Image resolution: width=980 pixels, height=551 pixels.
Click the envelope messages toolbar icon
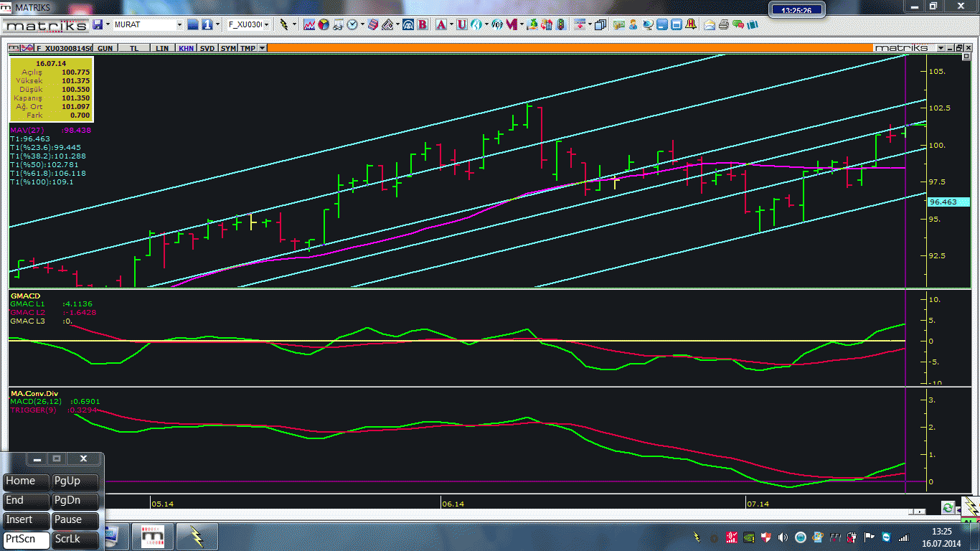click(x=710, y=24)
